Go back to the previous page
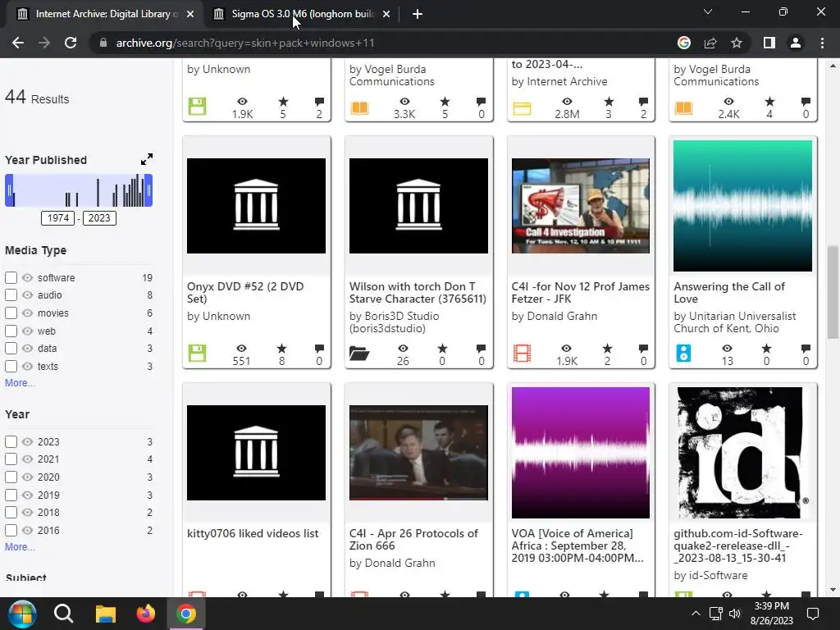The height and width of the screenshot is (630, 840). point(18,43)
